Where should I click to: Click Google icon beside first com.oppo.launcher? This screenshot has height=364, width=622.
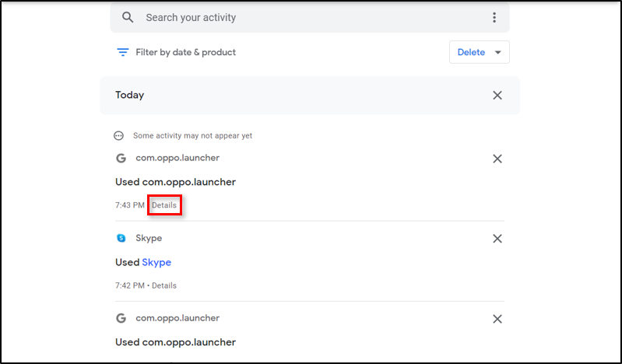point(121,158)
